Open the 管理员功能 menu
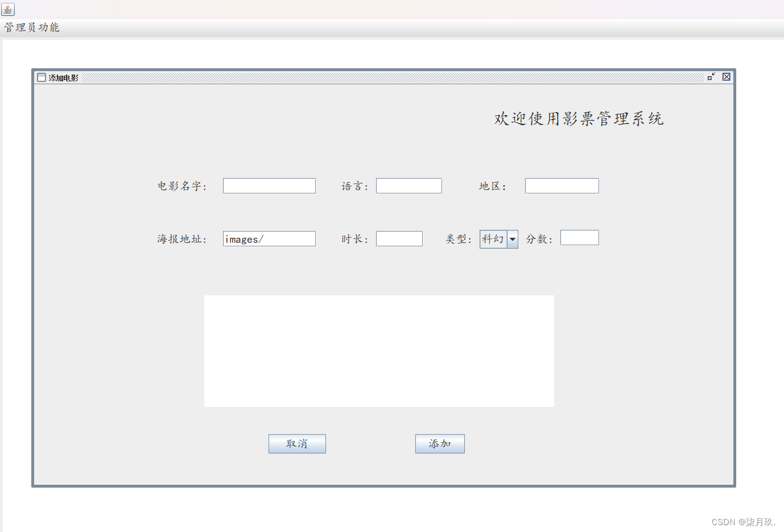The image size is (784, 532). (32, 27)
